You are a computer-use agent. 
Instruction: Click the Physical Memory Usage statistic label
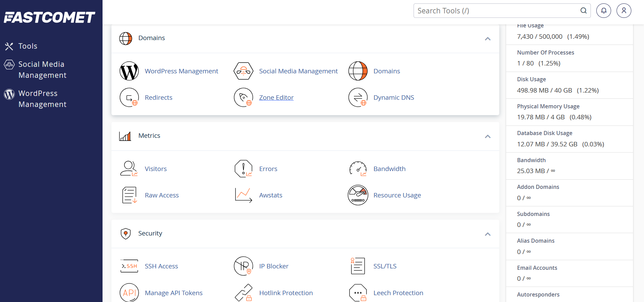pos(548,106)
